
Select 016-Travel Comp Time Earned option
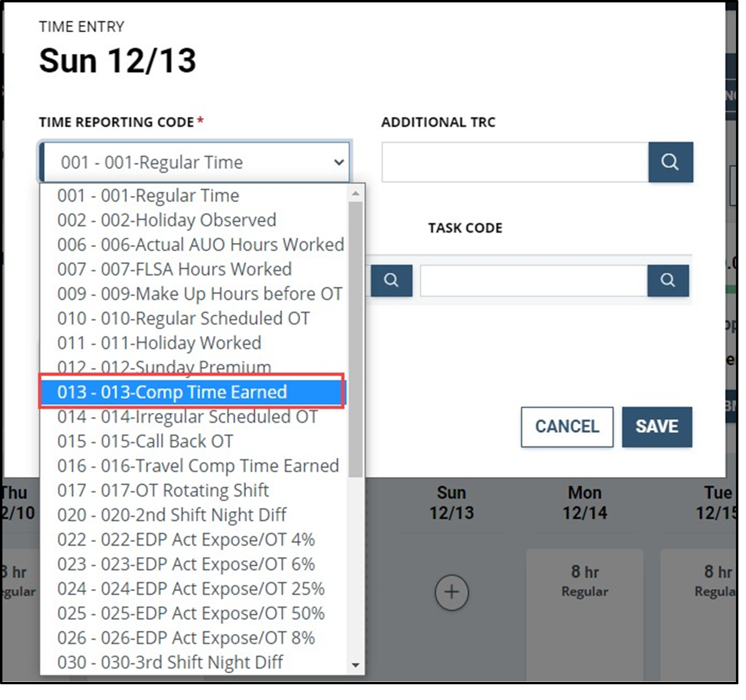click(x=197, y=466)
